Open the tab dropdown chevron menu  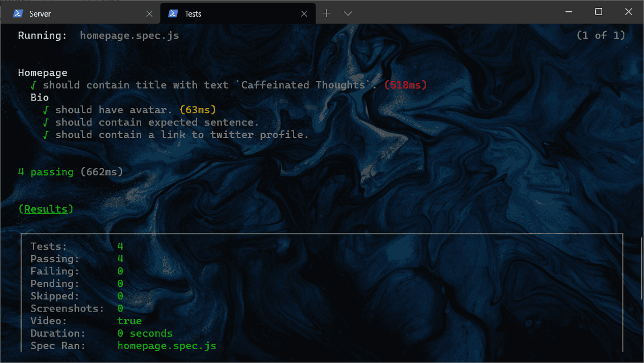point(348,13)
